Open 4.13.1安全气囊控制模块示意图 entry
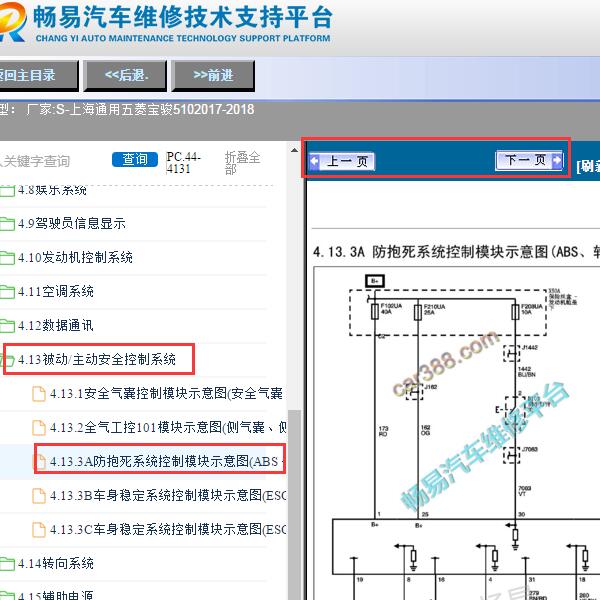Viewport: 600px width, 600px height. [166, 393]
